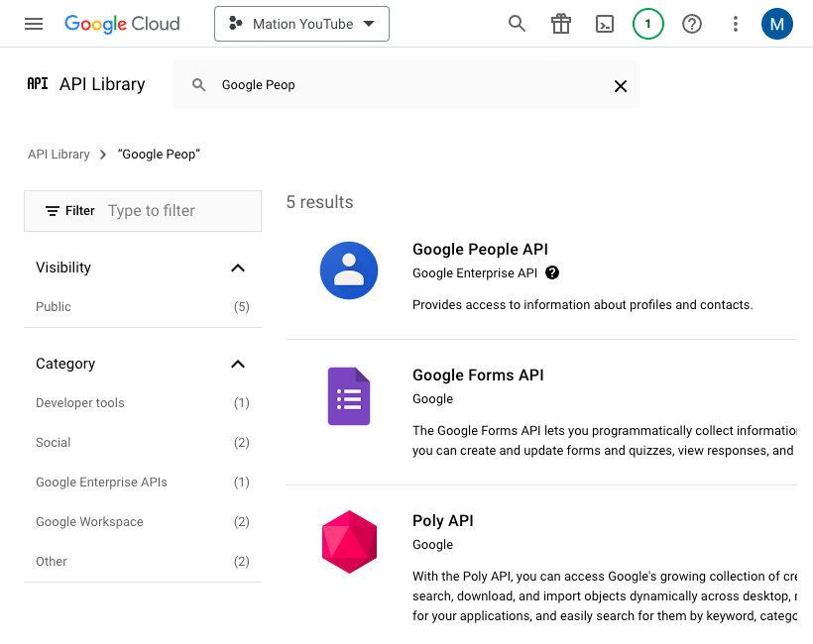The image size is (813, 644).
Task: Click the '5 results' count text
Action: tap(319, 202)
